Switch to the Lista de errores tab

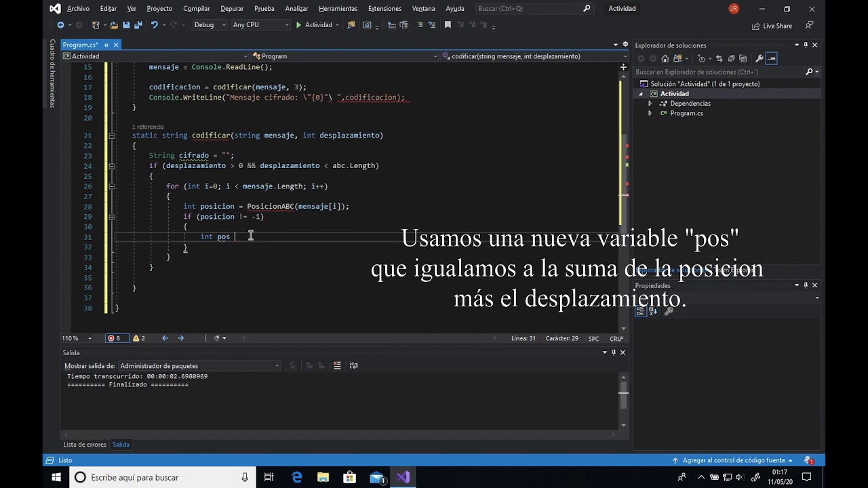click(x=85, y=445)
